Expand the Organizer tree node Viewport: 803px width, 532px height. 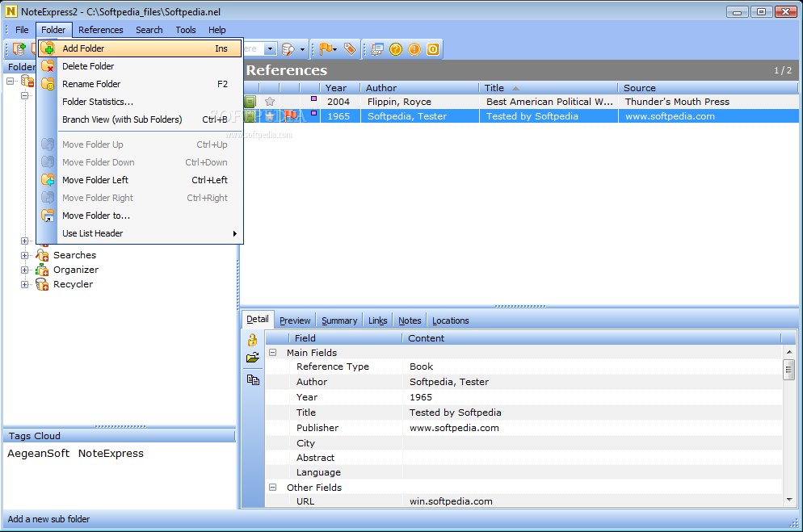pos(24,270)
